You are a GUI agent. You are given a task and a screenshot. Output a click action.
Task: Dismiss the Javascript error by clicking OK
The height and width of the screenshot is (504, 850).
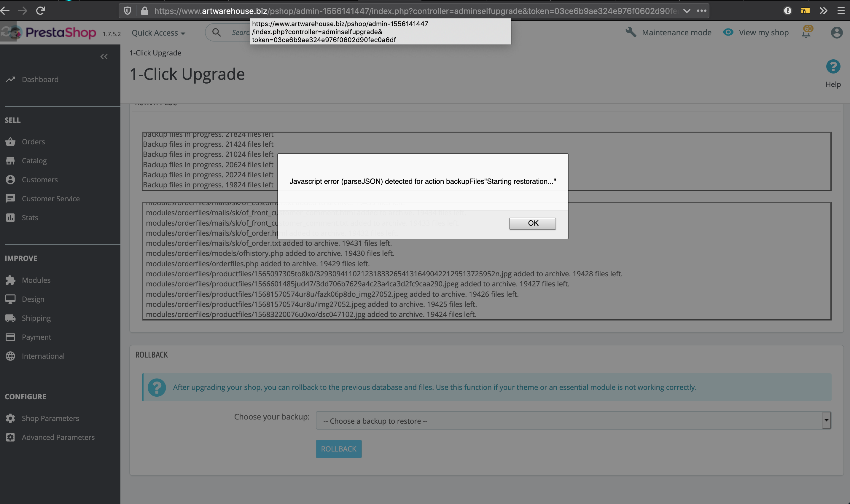[532, 223]
